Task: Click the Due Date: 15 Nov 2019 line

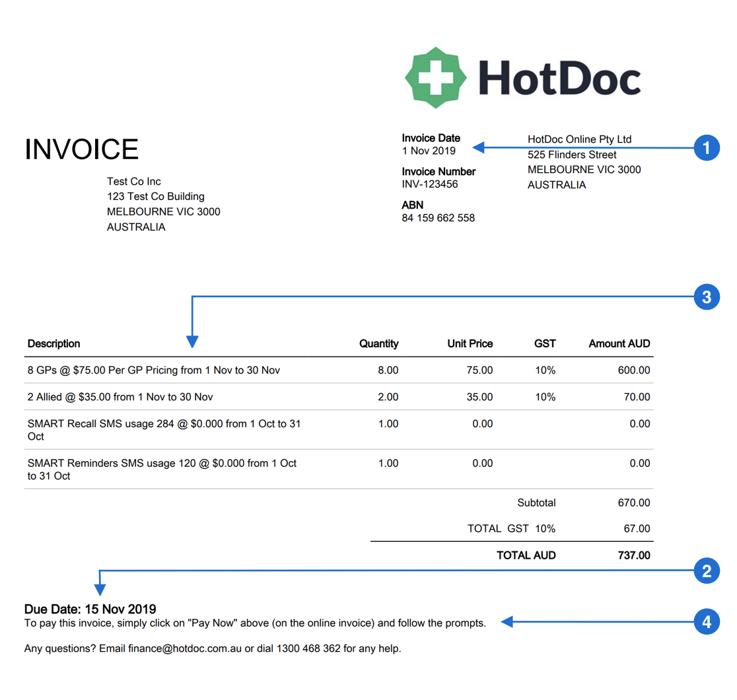Action: (90, 610)
